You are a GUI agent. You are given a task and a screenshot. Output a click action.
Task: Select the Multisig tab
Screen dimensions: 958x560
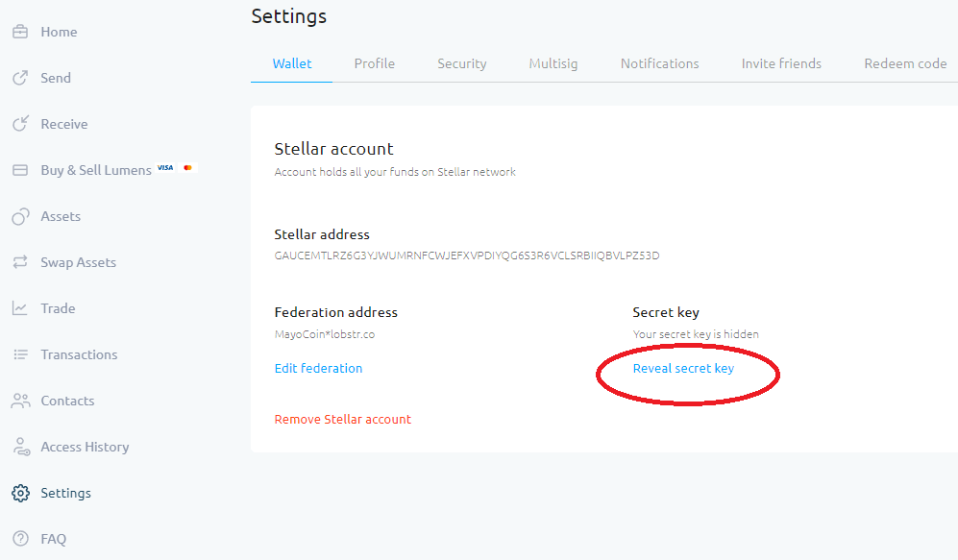coord(553,62)
